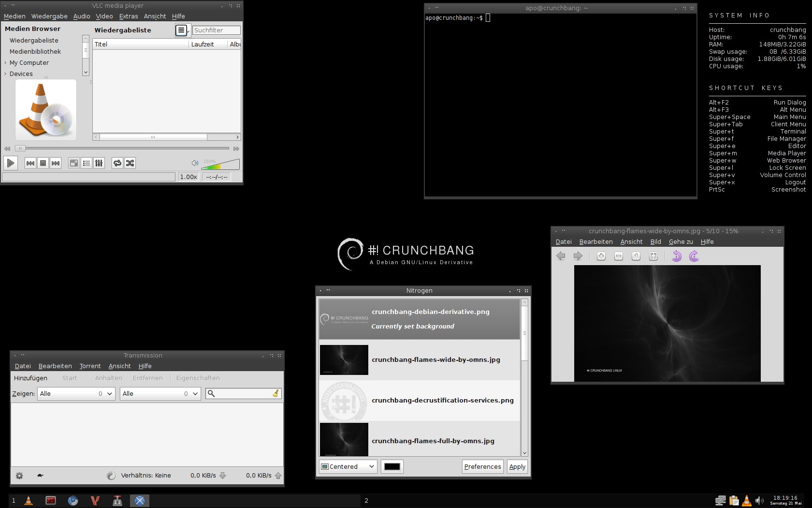
Task: Open the VLC Extras menu
Action: (x=129, y=16)
